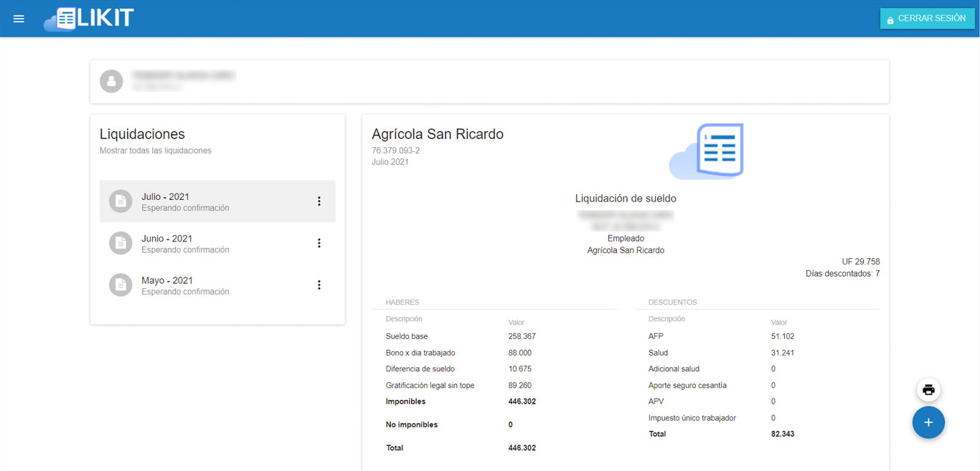This screenshot has height=471, width=980.
Task: Click the user avatar icon
Action: [x=111, y=81]
